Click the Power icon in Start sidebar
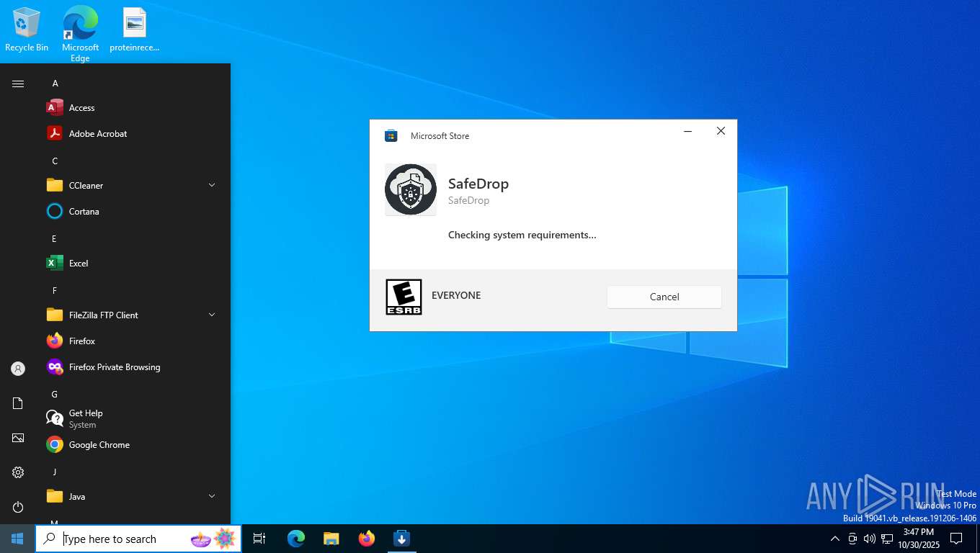 coord(18,507)
